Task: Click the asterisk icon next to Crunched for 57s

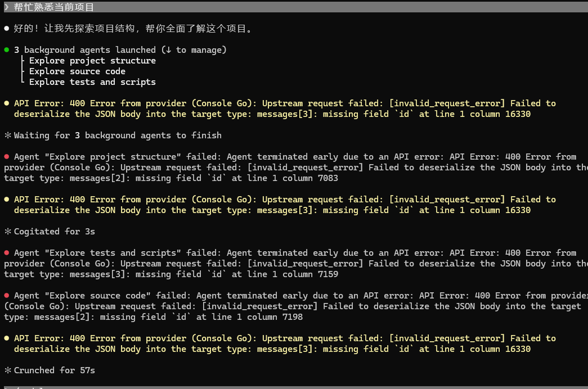Action: click(x=7, y=370)
